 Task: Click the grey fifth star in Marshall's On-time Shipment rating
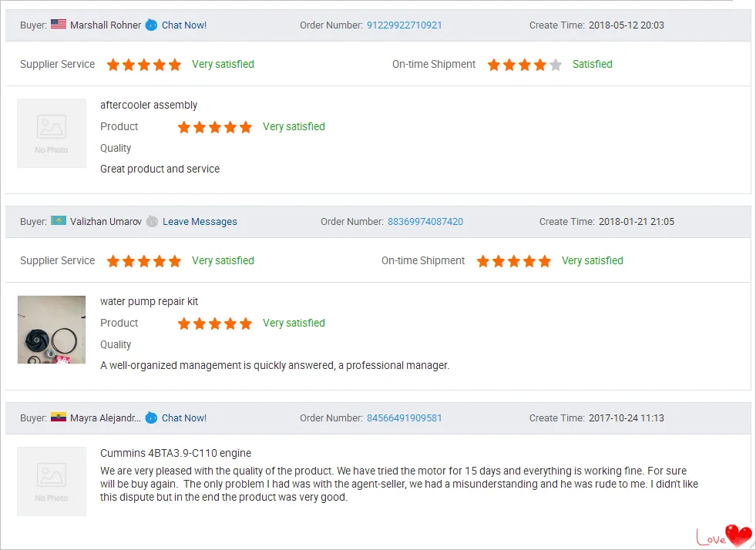pos(556,65)
